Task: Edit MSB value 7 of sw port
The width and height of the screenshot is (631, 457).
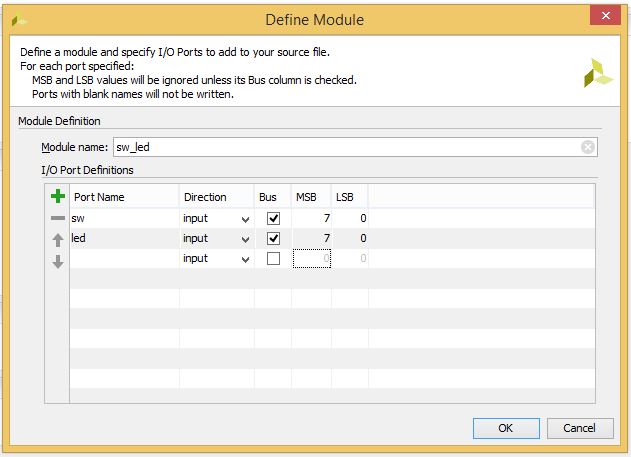Action: pos(311,218)
